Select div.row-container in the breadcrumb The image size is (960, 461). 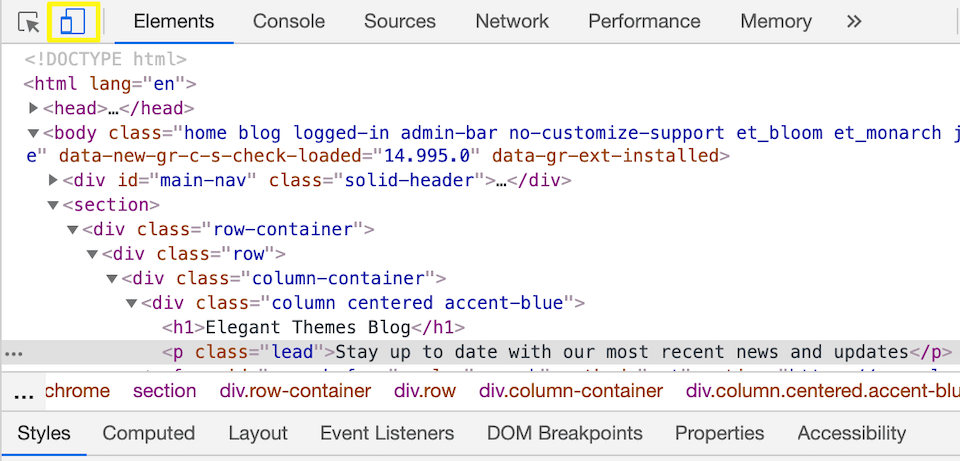[x=295, y=391]
